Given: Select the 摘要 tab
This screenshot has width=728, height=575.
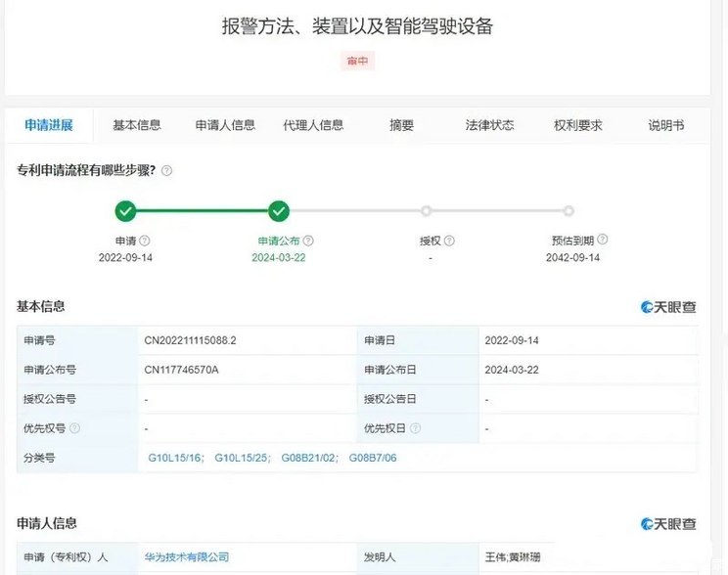Looking at the screenshot, I should [x=401, y=125].
